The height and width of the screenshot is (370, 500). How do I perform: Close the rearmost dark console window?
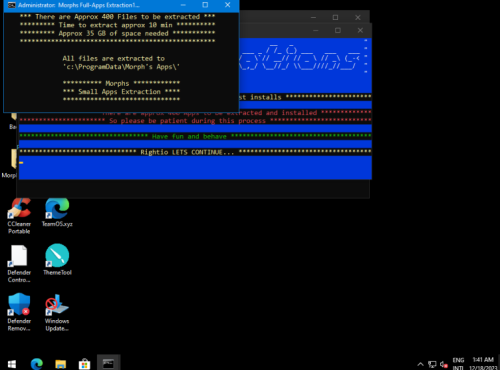coord(358,17)
